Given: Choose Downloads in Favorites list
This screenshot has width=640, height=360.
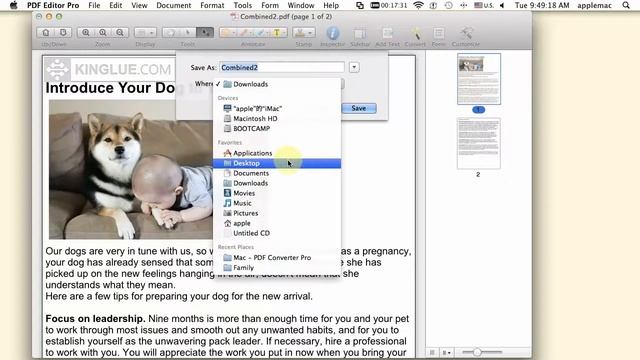Looking at the screenshot, I should click(x=277, y=183).
